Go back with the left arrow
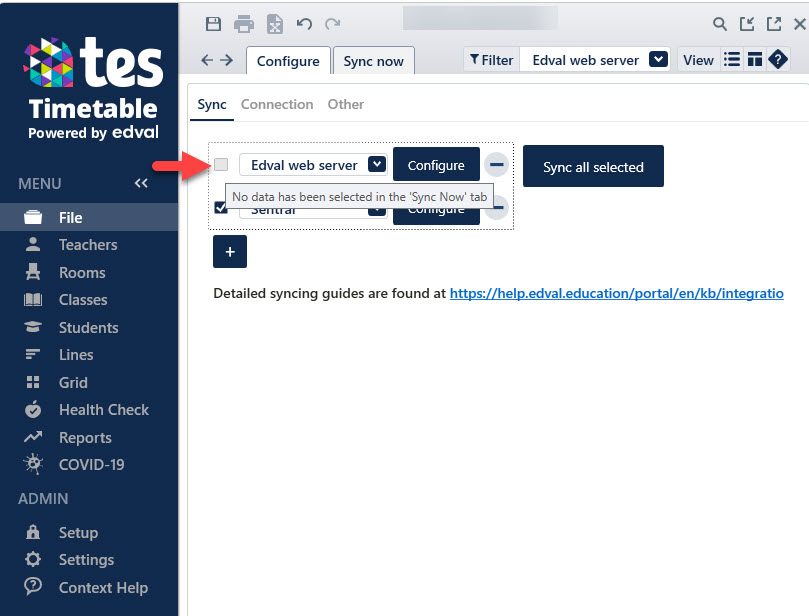This screenshot has height=616, width=809. pos(207,60)
